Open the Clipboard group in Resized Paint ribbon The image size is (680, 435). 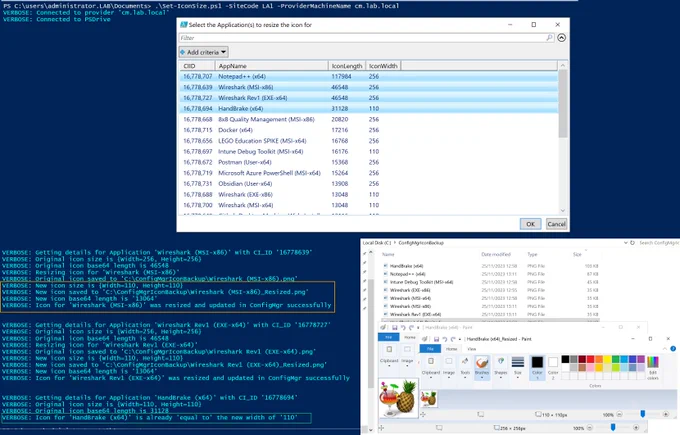click(431, 367)
